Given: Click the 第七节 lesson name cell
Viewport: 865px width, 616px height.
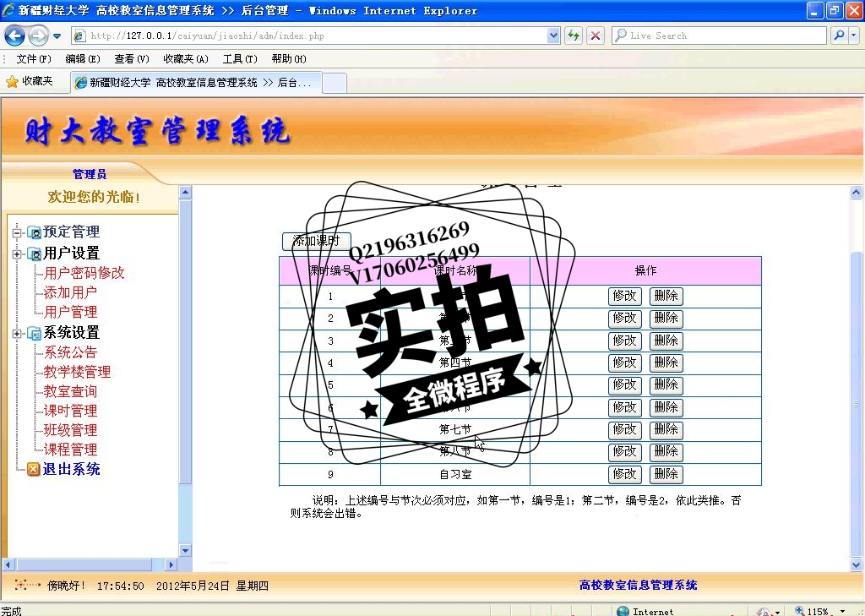Looking at the screenshot, I should (x=455, y=429).
